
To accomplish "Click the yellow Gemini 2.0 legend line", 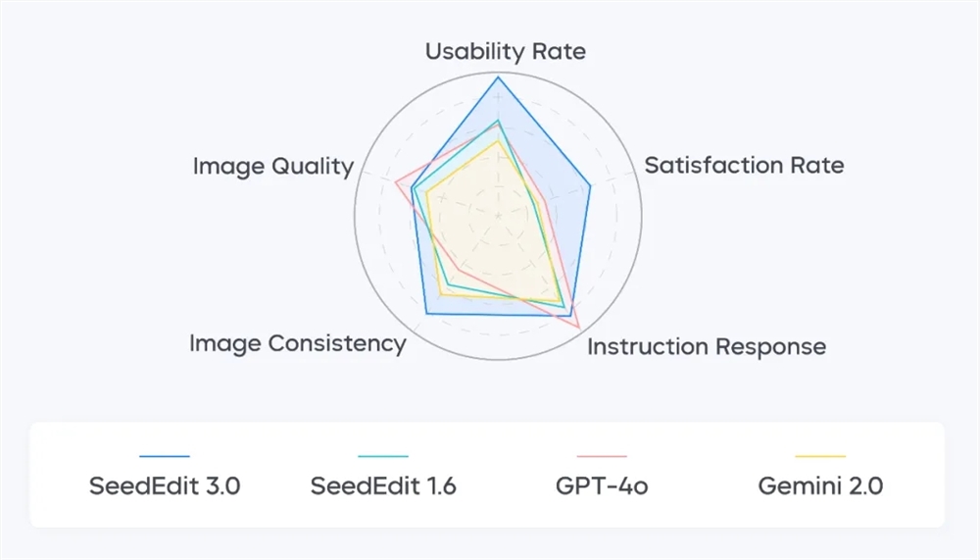I will [820, 457].
